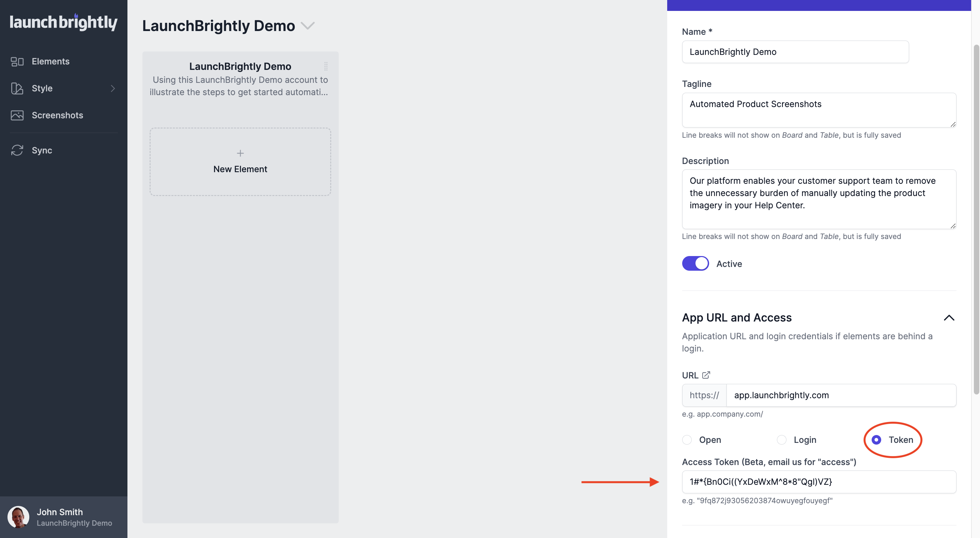Select the Style sidebar icon
980x538 pixels.
click(17, 88)
